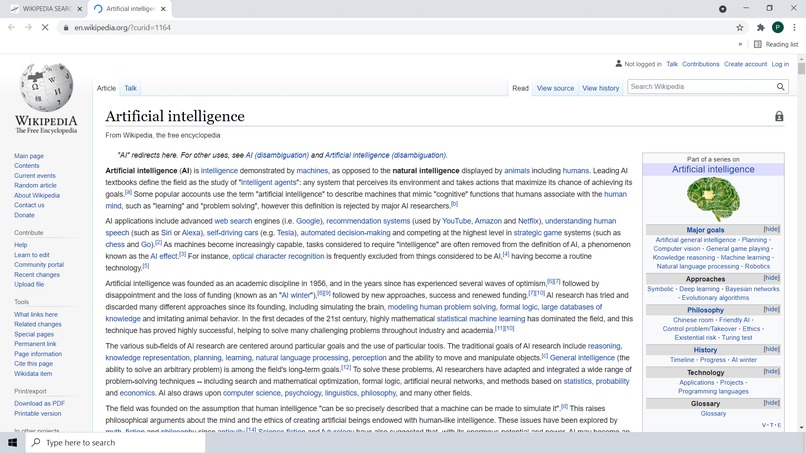
Task: Open the Current events sidebar link
Action: (x=35, y=175)
